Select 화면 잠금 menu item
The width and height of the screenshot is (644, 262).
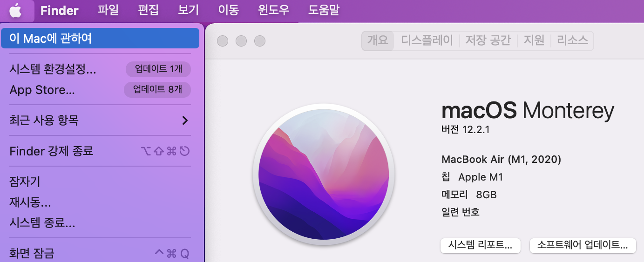[100, 253]
